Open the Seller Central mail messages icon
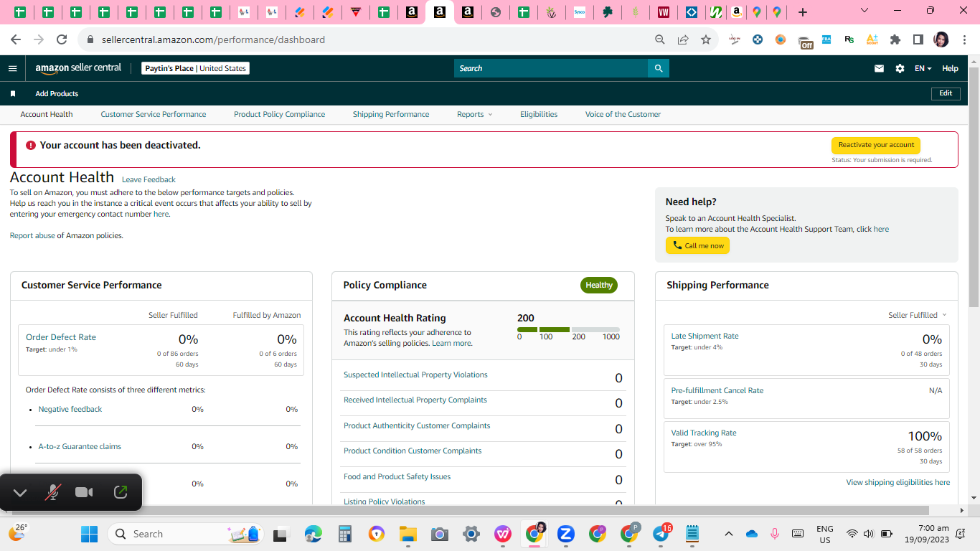Viewport: 980px width, 551px height. coord(879,68)
